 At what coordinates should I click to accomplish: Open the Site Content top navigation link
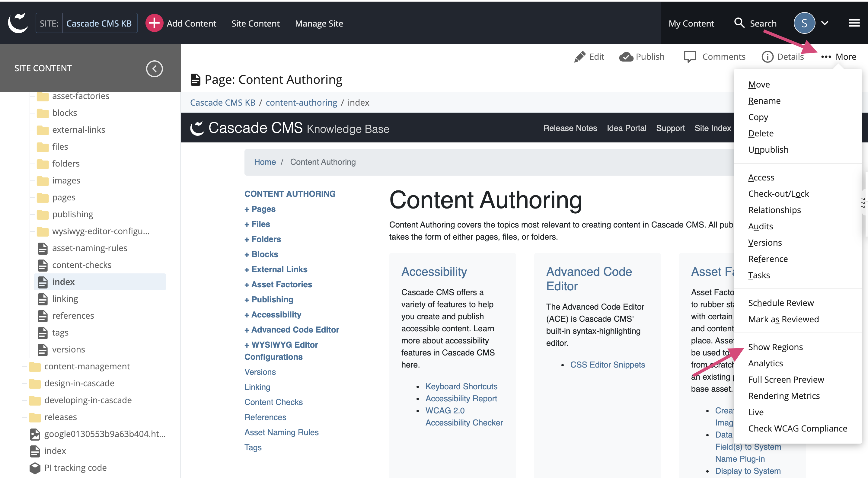(255, 23)
